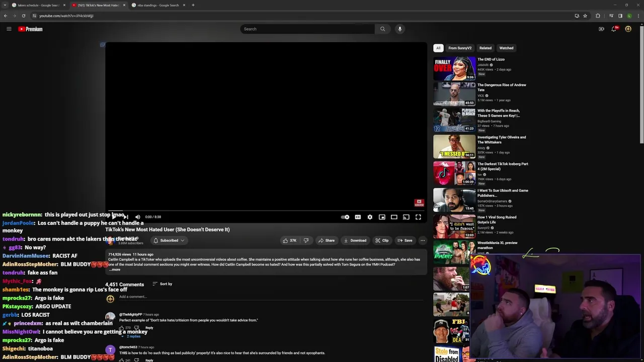Image resolution: width=644 pixels, height=362 pixels.
Task: Click the address bar URL
Action: pyautogui.click(x=66, y=16)
